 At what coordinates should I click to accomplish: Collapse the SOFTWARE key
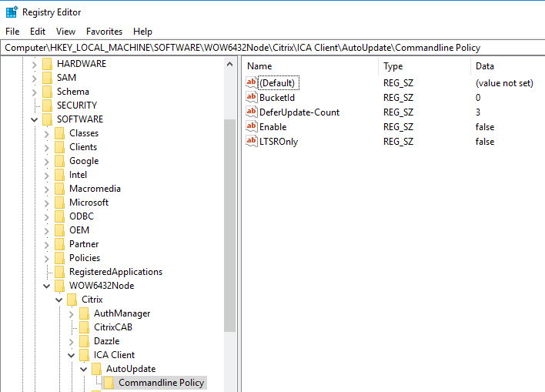point(34,119)
